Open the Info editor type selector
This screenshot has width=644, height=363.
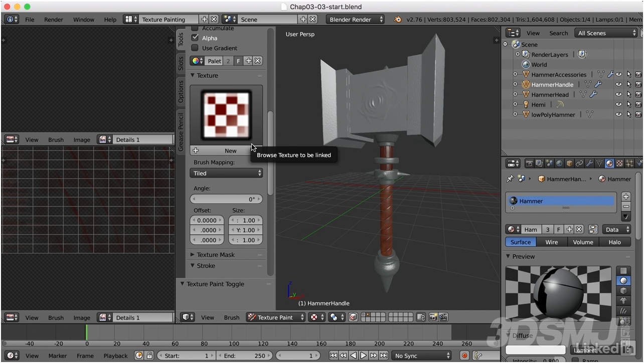coord(12,20)
